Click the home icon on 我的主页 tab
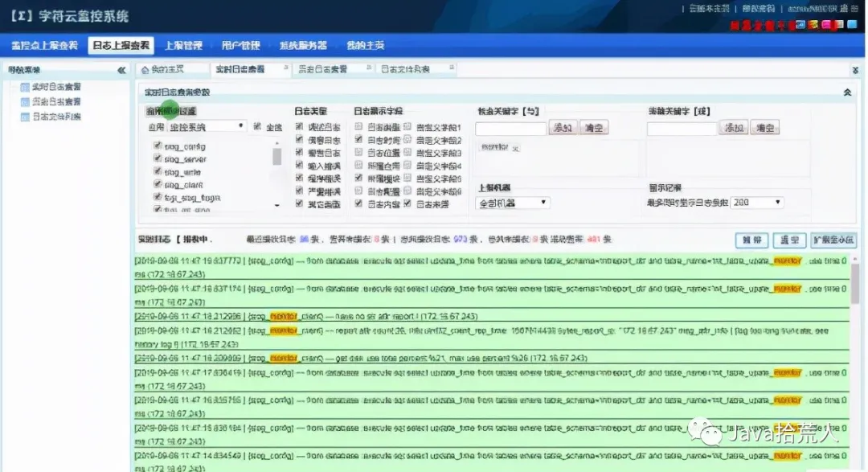Viewport: 868px width, 472px height. pos(145,70)
